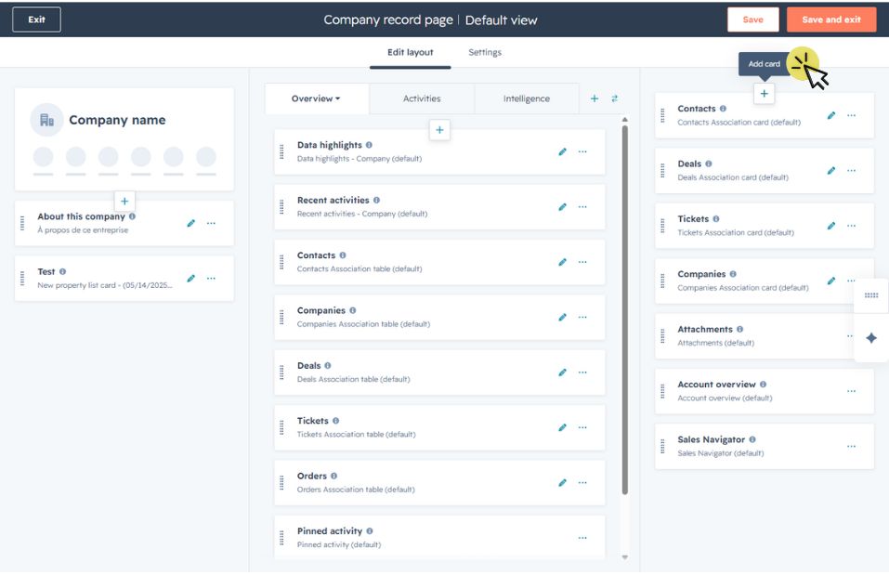Open more options for Recent activities card
Image resolution: width=889 pixels, height=588 pixels.
582,207
